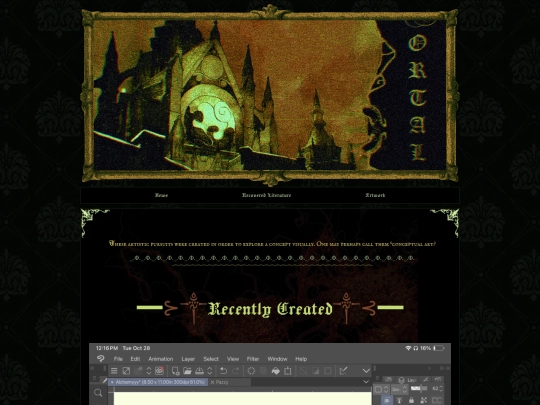Click the stepper arrows after the Save icon
Image resolution: width=540 pixels, height=405 pixels.
pos(209,371)
